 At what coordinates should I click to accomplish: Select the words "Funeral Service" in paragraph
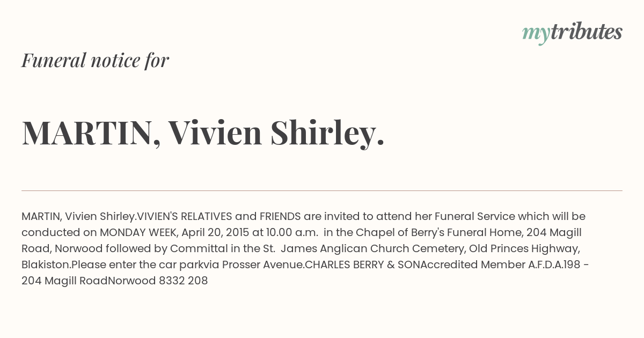tap(475, 217)
